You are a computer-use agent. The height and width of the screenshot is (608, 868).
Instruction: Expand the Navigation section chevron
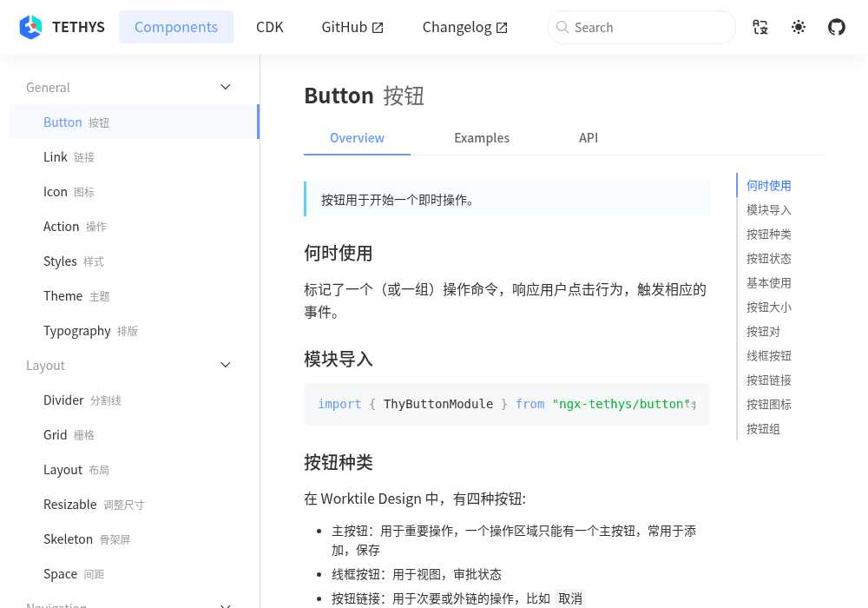[x=226, y=605]
